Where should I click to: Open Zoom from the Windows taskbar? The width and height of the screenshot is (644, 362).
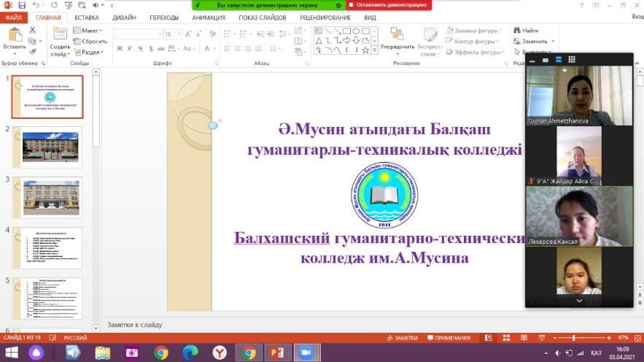[306, 353]
